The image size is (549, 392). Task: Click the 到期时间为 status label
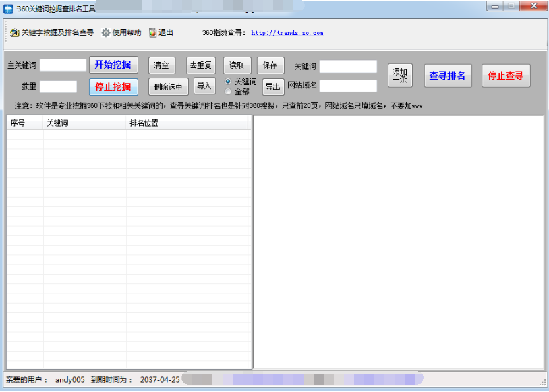pos(112,380)
